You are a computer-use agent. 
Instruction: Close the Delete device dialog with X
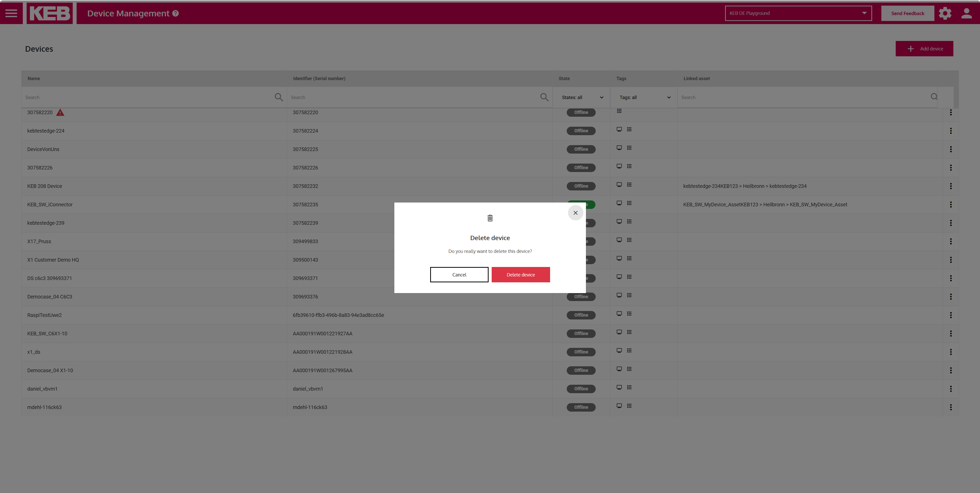[x=575, y=213]
